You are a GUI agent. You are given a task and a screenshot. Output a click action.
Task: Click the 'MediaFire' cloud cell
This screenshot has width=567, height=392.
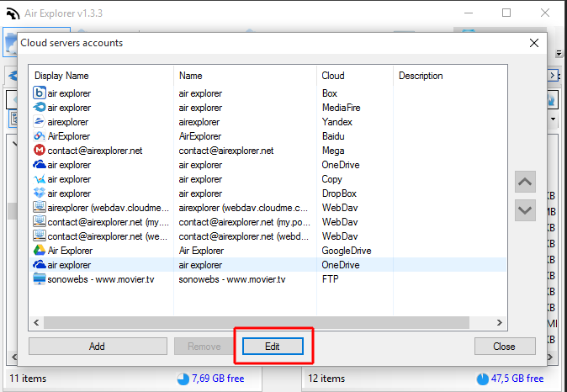341,108
